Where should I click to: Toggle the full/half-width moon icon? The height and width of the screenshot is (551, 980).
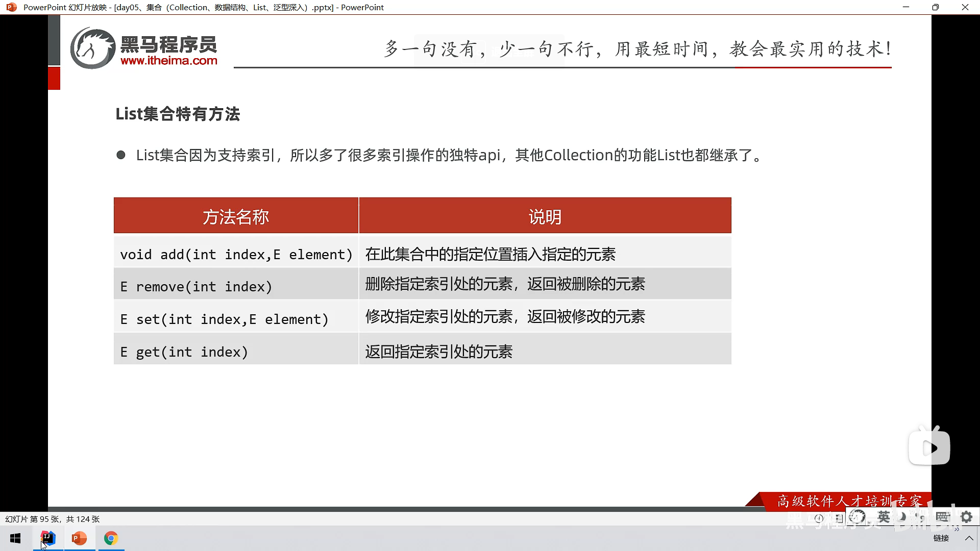tap(902, 517)
